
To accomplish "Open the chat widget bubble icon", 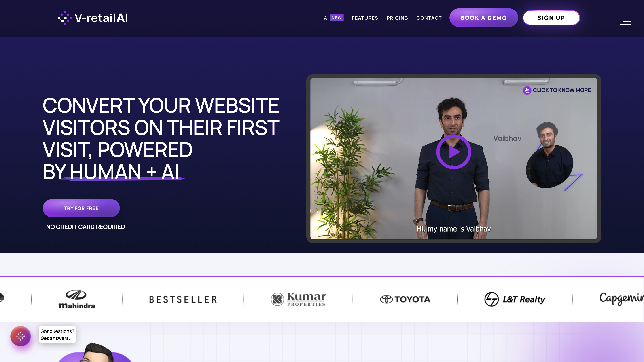I will pyautogui.click(x=21, y=336).
